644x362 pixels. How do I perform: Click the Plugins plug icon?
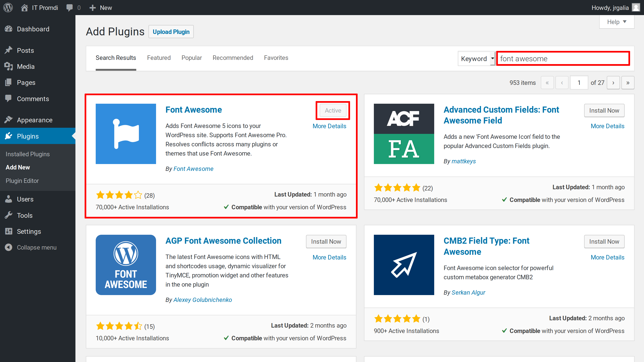click(x=8, y=136)
